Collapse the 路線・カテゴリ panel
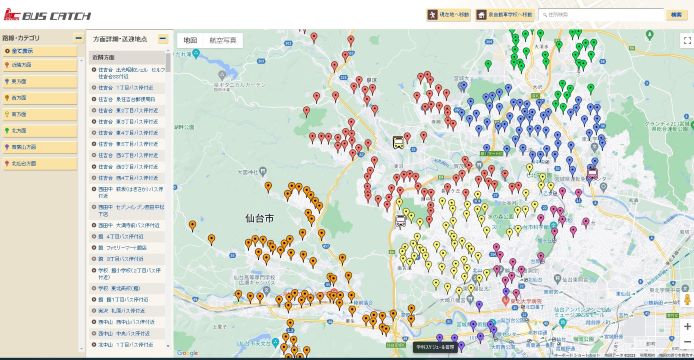694x360 pixels. pos(78,38)
